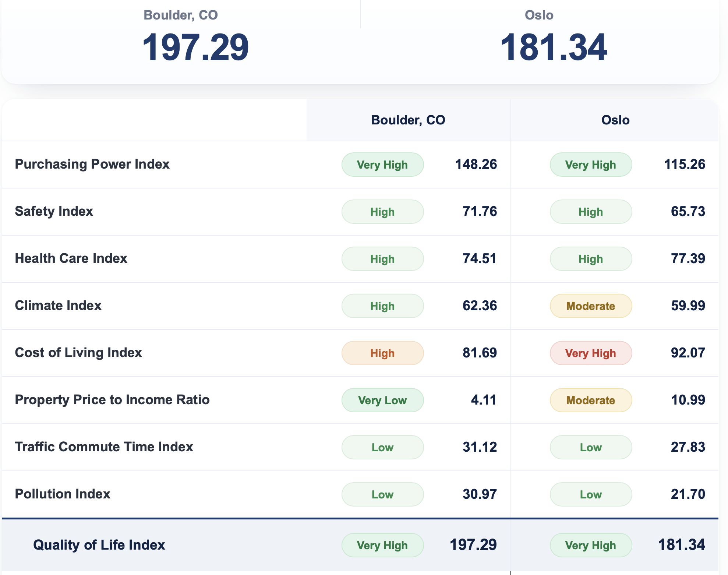Viewport: 728px width, 575px height.
Task: Click the 115.26 Purchasing Power value
Action: 685,164
